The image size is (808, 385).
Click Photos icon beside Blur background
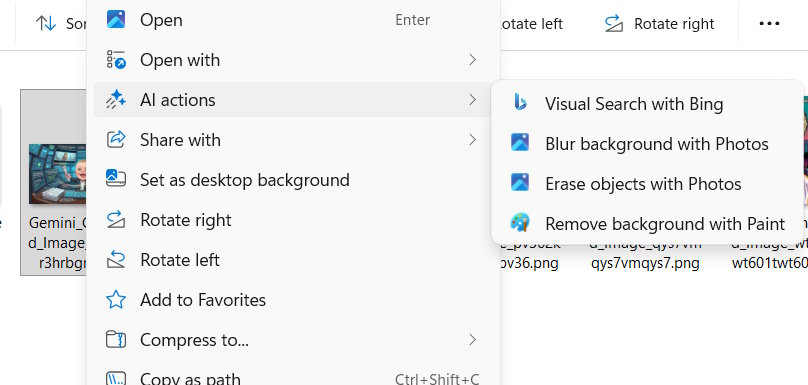pos(520,142)
